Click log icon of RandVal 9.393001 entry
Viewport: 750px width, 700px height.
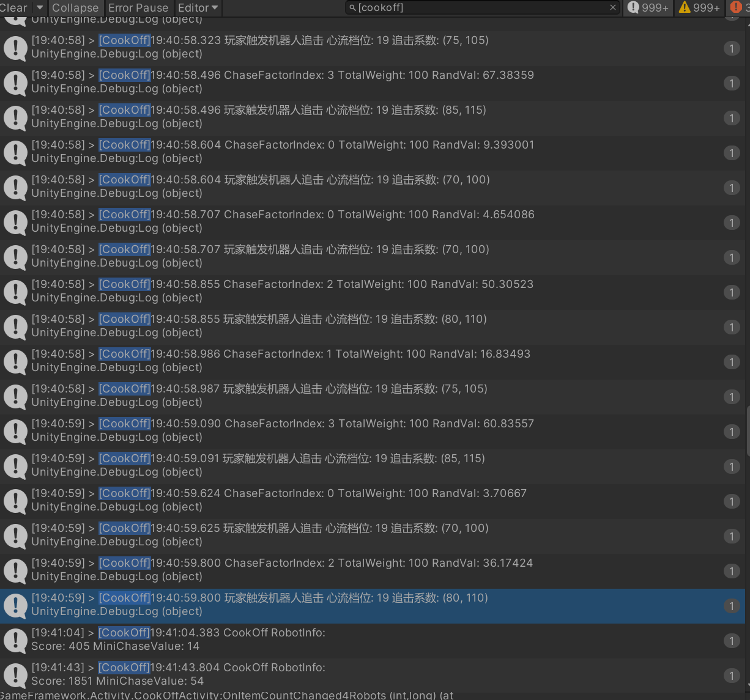coord(15,152)
